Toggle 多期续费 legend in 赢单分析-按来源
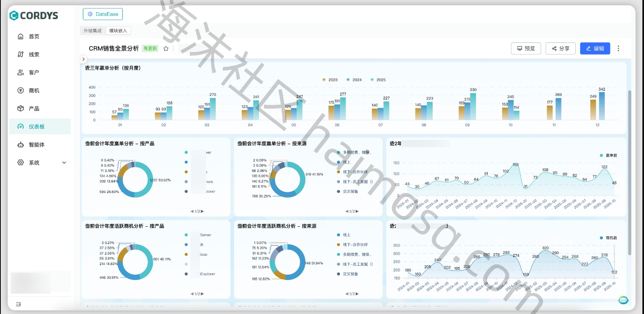The width and height of the screenshot is (644, 314). pyautogui.click(x=354, y=153)
